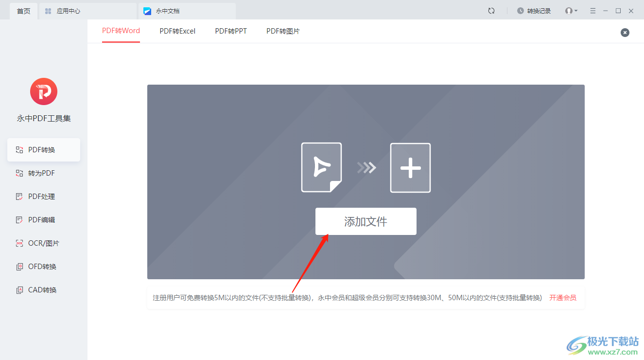Viewport: 644px width, 360px height.
Task: Select PDF处理 in the sidebar
Action: pyautogui.click(x=44, y=197)
